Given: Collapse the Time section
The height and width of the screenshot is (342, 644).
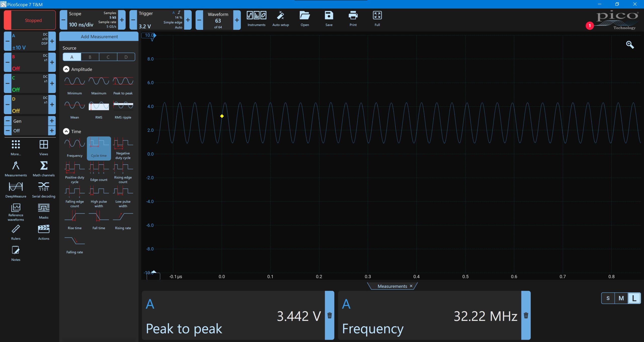Looking at the screenshot, I should (x=66, y=131).
